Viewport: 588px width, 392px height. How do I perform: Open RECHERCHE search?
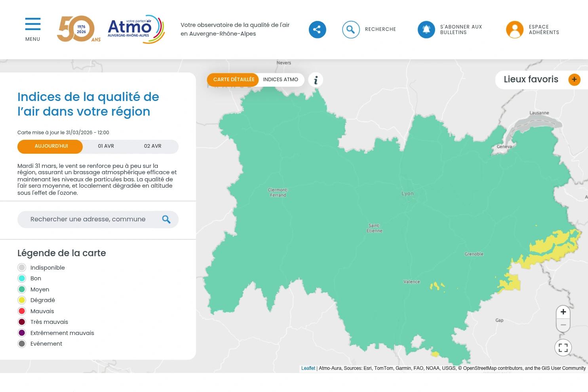pos(351,29)
